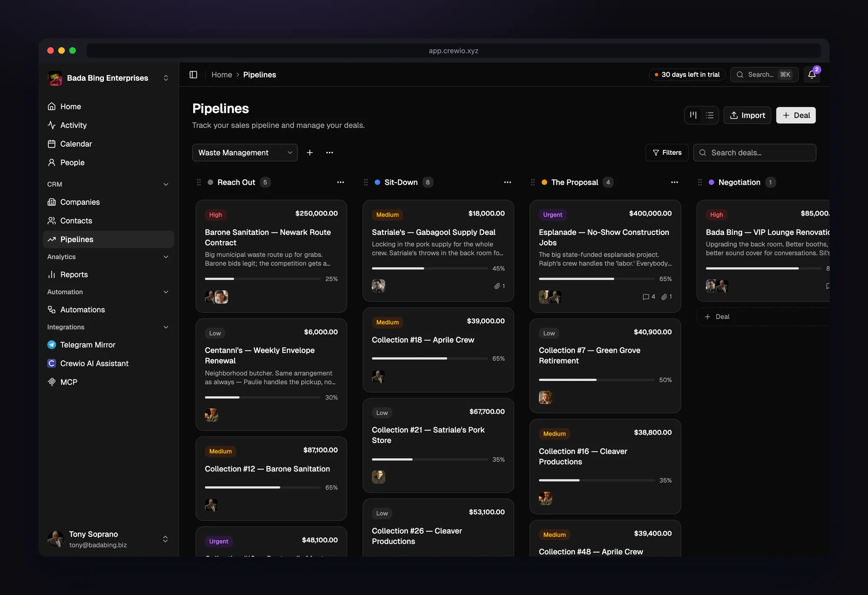
Task: Expand the Bada Bing Enterprises workspace switcher
Action: point(166,78)
